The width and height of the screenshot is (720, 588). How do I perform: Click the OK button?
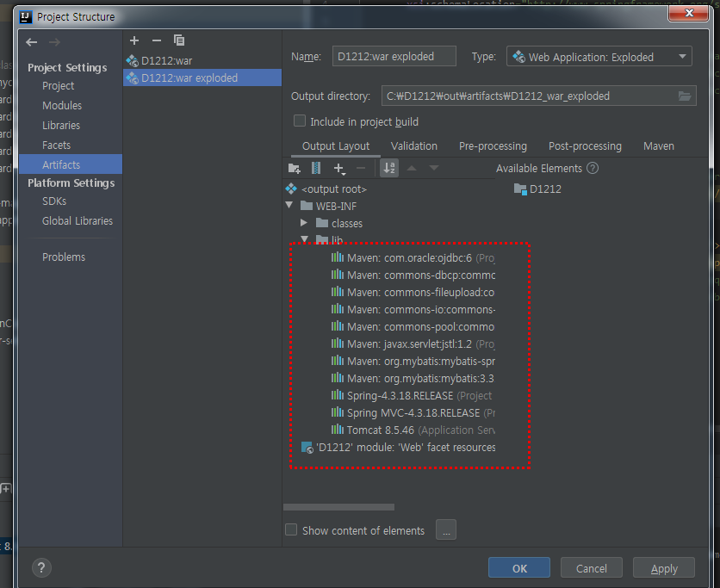point(518,568)
